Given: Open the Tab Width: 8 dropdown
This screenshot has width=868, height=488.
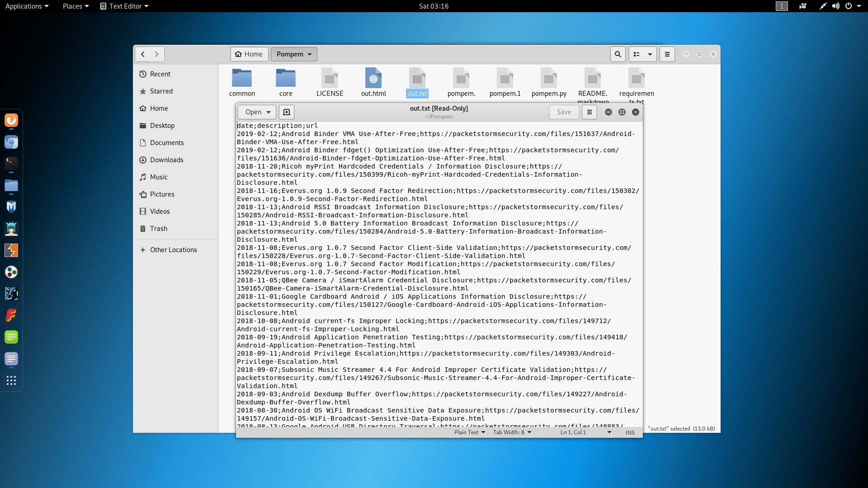Looking at the screenshot, I should [512, 432].
